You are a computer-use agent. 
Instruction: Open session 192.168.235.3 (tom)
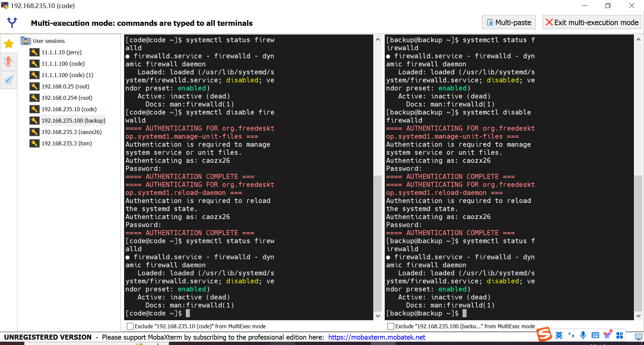coord(66,143)
